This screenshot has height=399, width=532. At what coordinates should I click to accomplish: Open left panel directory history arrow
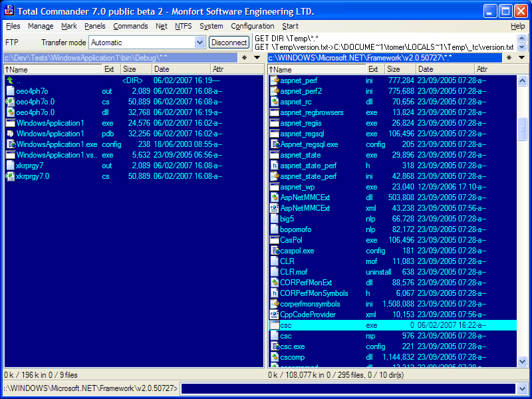point(257,58)
